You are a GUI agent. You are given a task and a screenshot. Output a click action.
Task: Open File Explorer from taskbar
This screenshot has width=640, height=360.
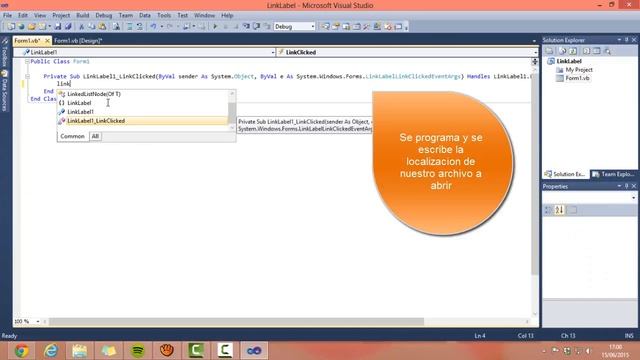point(80,351)
